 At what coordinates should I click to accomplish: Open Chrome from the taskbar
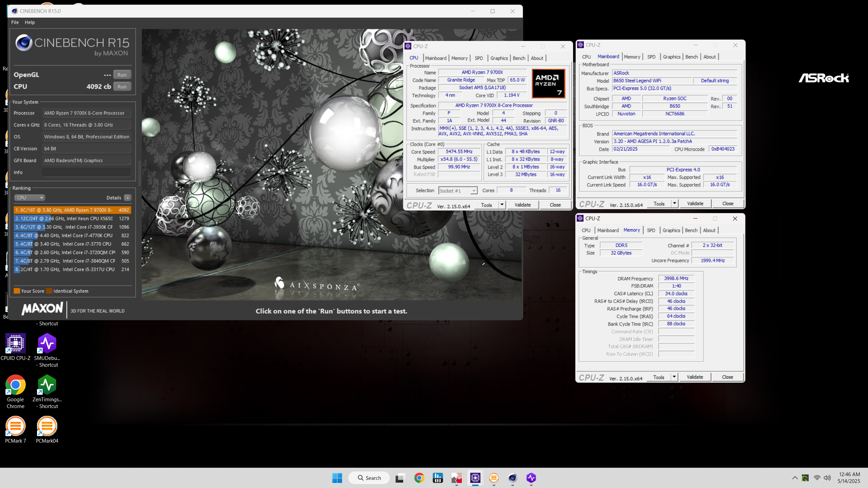(419, 478)
